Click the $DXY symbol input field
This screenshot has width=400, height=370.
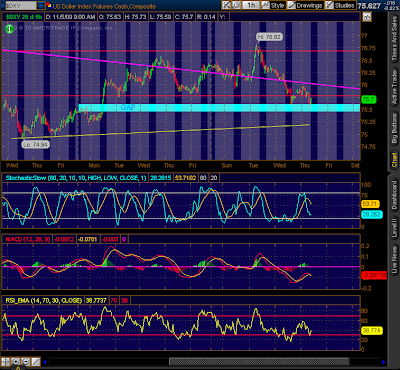[x=20, y=5]
